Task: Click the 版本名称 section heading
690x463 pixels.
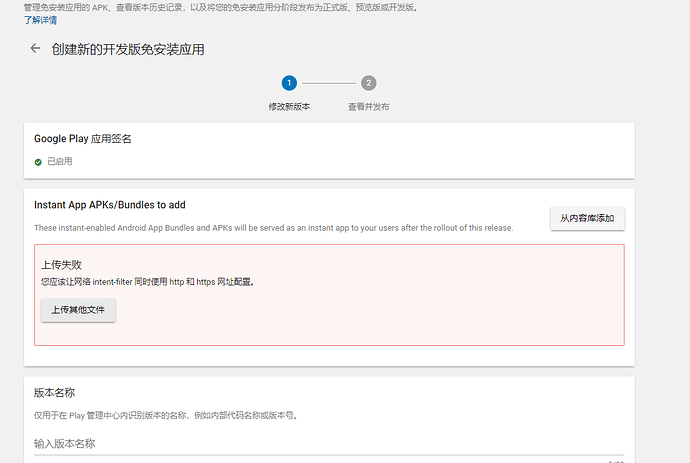Action: tap(55, 393)
